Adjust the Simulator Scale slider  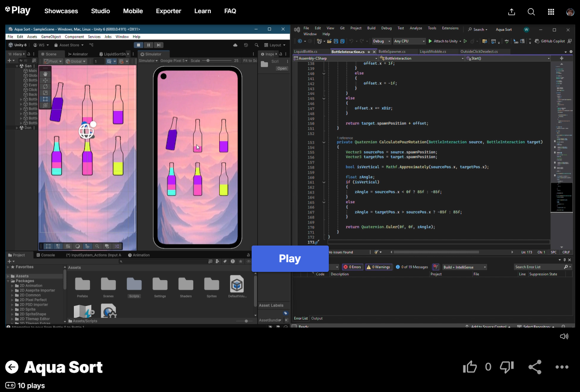(217, 61)
